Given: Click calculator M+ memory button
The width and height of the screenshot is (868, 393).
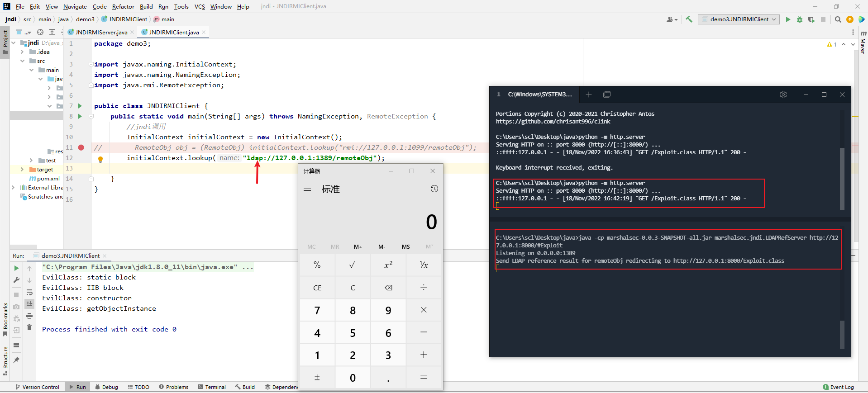Looking at the screenshot, I should tap(358, 246).
